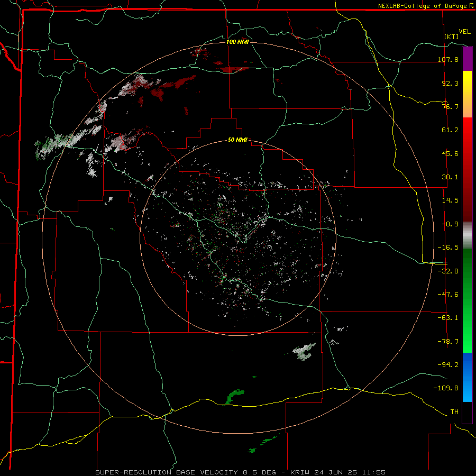Select the -32.0 velocity scale value
This screenshot has height=476, width=476.
(448, 271)
